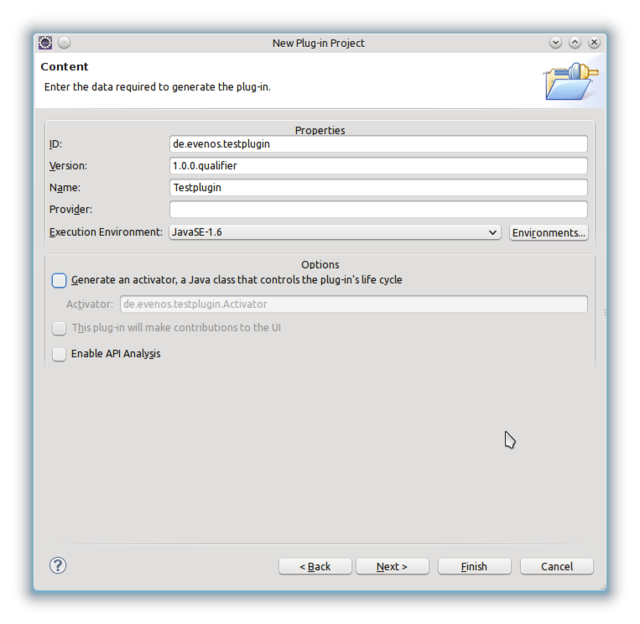
Task: Click the round pin button beside window icon
Action: [64, 43]
